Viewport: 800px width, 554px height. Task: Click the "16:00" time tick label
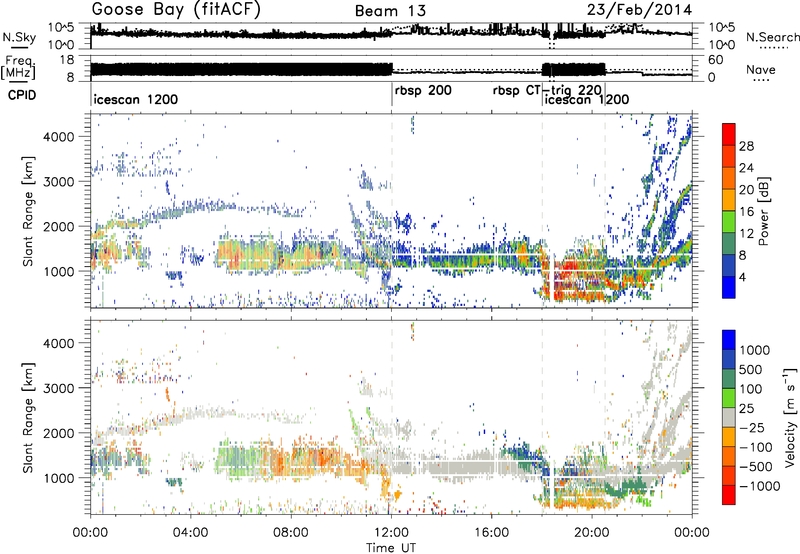tap(491, 533)
